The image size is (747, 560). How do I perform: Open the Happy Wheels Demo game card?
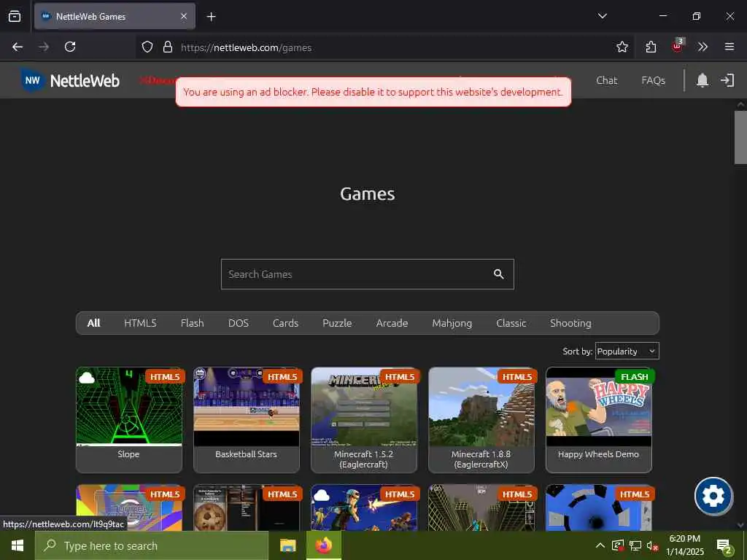598,419
